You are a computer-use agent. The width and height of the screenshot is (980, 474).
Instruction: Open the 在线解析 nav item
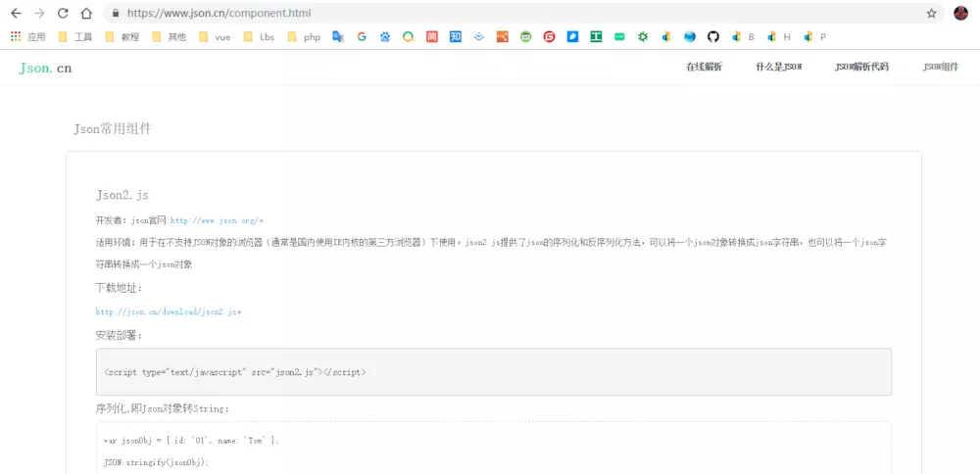point(704,68)
